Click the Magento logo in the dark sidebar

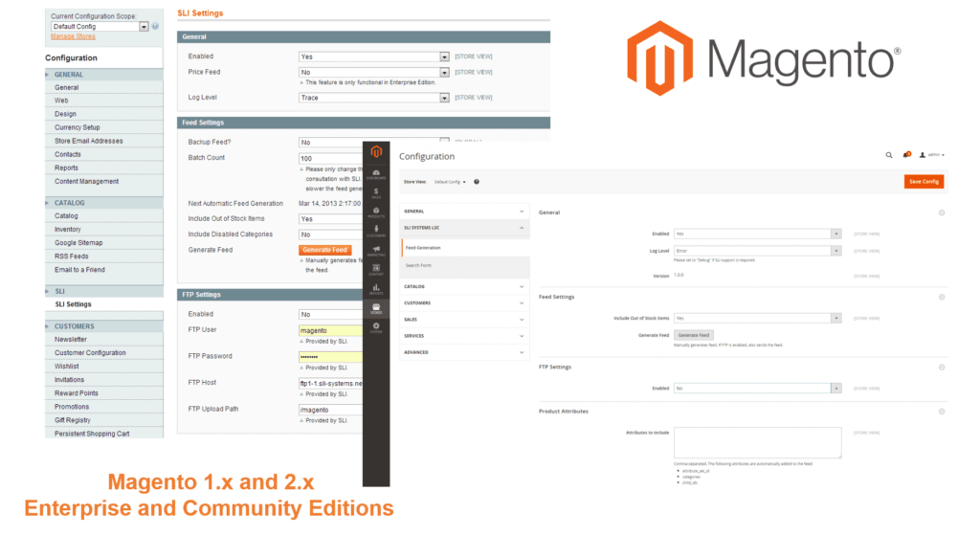(376, 152)
